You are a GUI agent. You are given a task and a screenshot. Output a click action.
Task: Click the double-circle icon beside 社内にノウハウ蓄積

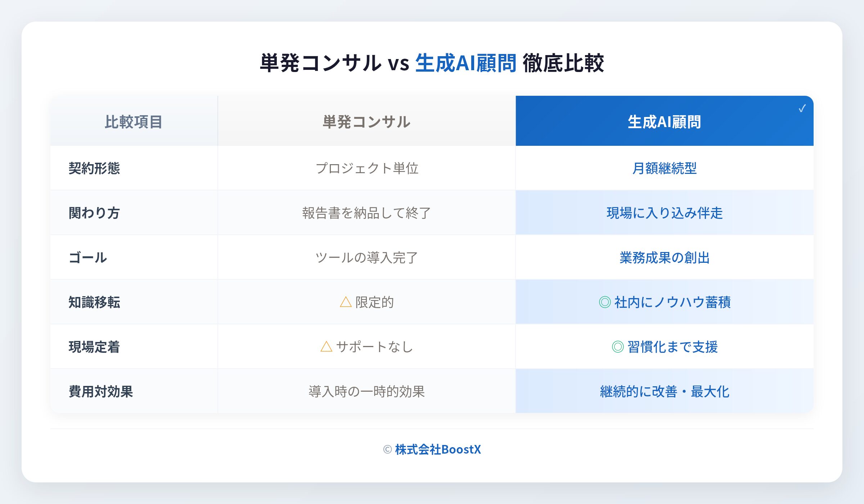[x=605, y=302]
